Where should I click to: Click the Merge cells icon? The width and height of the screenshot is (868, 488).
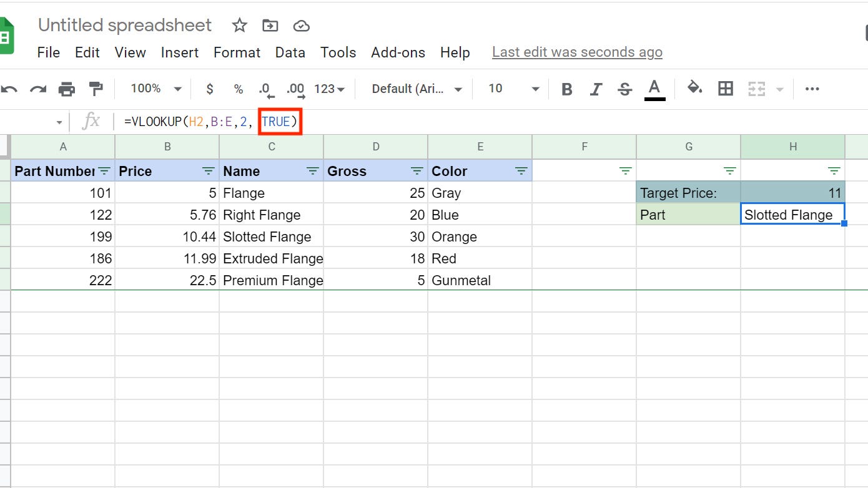click(x=757, y=89)
